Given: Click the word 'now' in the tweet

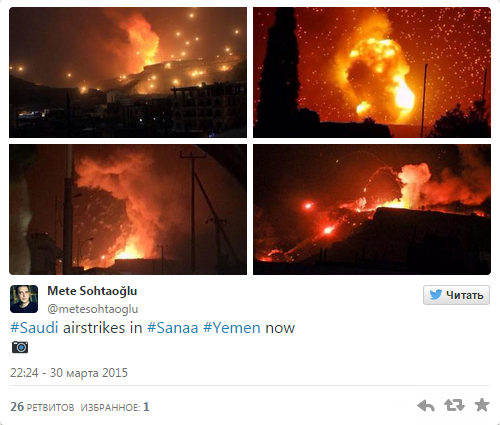Looking at the screenshot, I should (x=280, y=328).
